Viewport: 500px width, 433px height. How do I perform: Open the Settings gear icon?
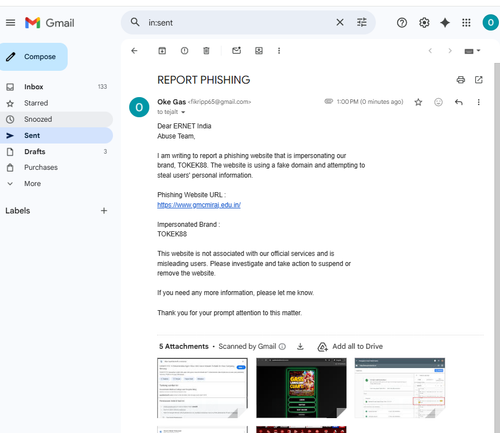424,23
